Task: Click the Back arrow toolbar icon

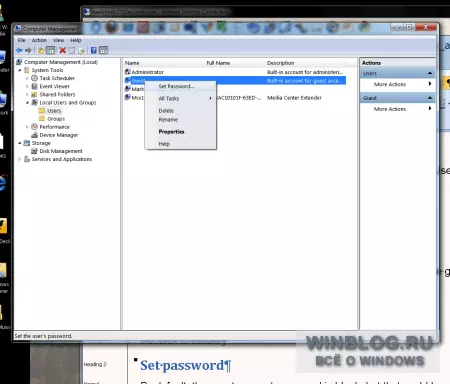Action: [19, 50]
